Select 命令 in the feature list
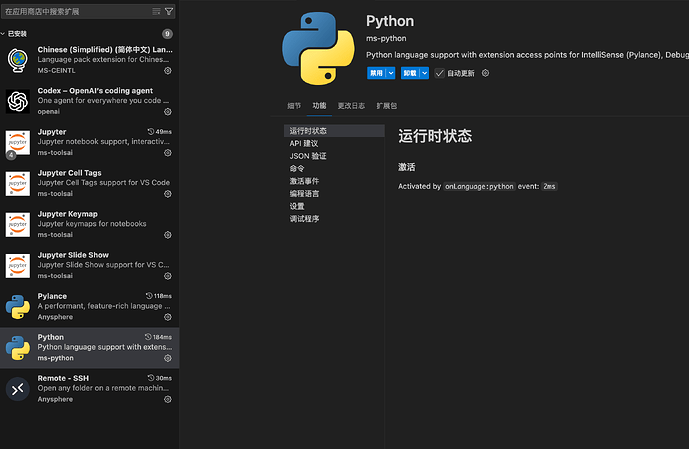The width and height of the screenshot is (689, 449). [334, 168]
